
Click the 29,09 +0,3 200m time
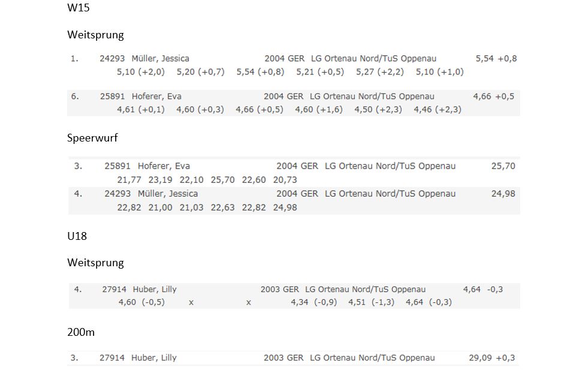pyautogui.click(x=492, y=358)
